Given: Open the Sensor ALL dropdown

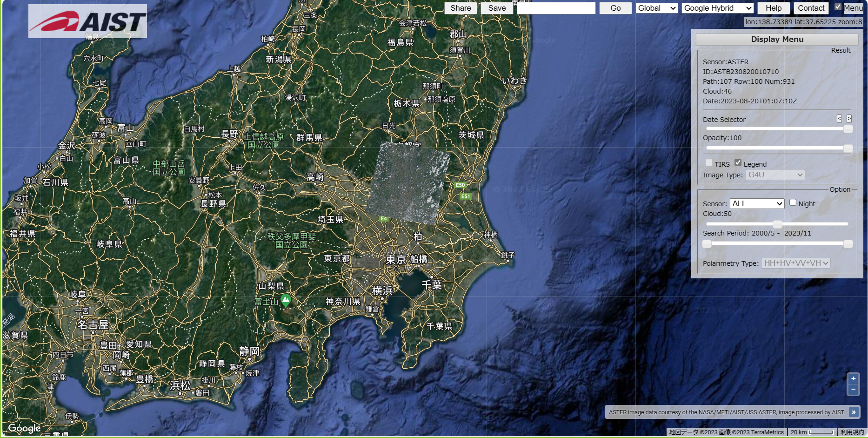Looking at the screenshot, I should point(756,203).
